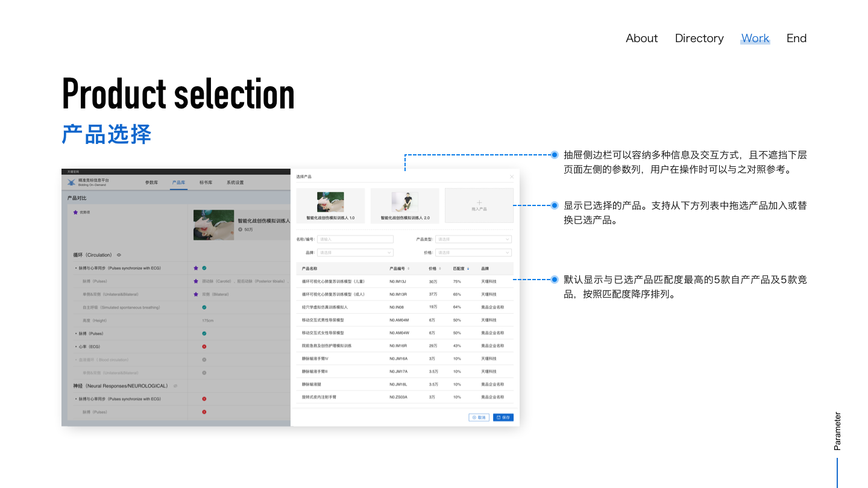The width and height of the screenshot is (868, 488).
Task: Open the 系统设置 tab
Action: pyautogui.click(x=235, y=182)
